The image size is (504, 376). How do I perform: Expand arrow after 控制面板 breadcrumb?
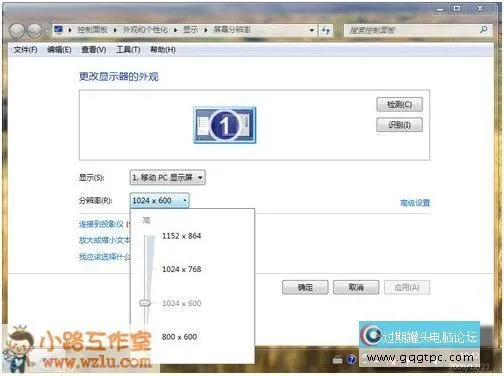pos(115,30)
